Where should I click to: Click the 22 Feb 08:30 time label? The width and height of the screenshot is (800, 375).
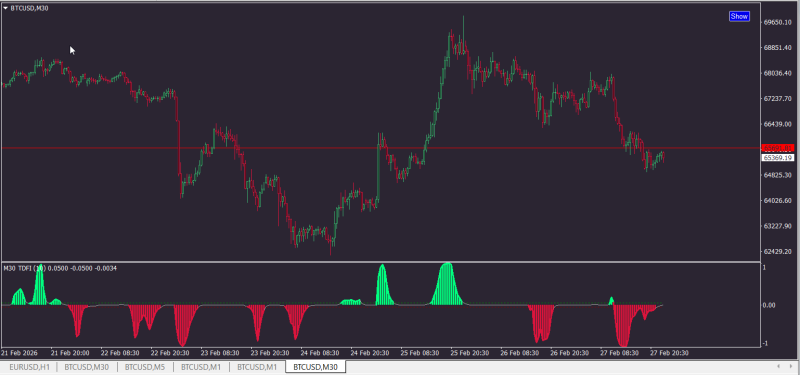[120, 353]
